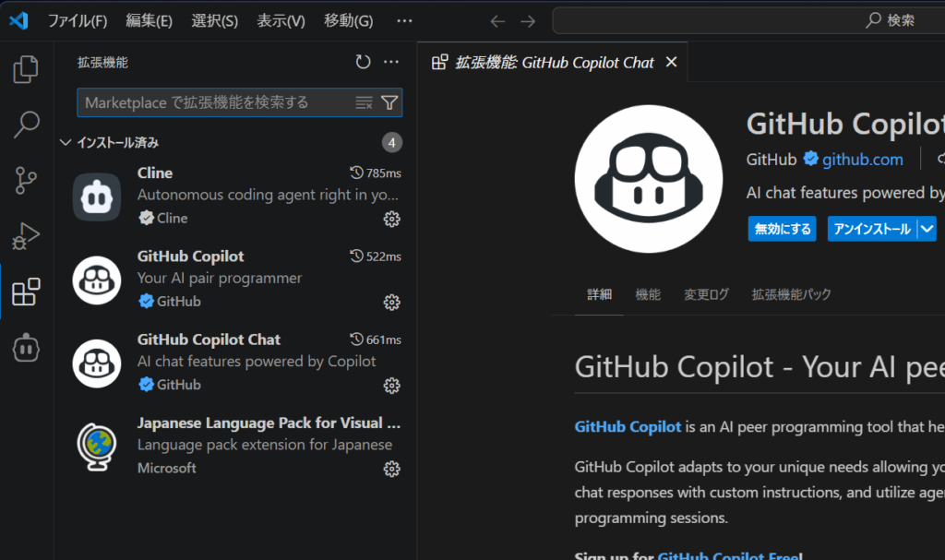Open the 編集(E) menu
This screenshot has width=945, height=560.
click(149, 21)
